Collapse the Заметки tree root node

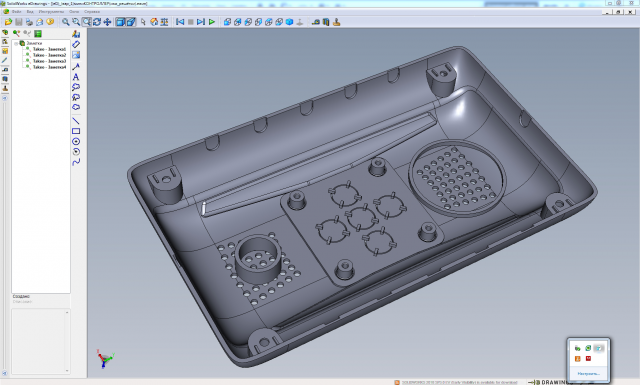coord(16,43)
